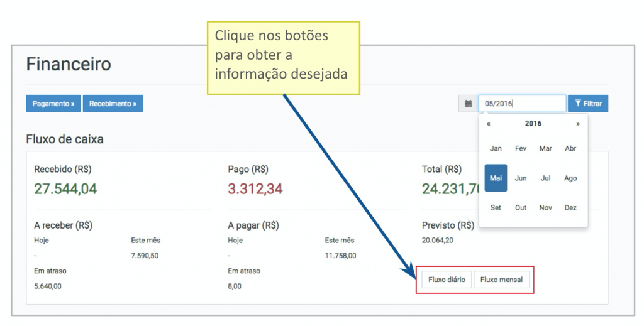The width and height of the screenshot is (644, 326).
Task: Click the paid value 3.312,34
Action: tap(255, 188)
